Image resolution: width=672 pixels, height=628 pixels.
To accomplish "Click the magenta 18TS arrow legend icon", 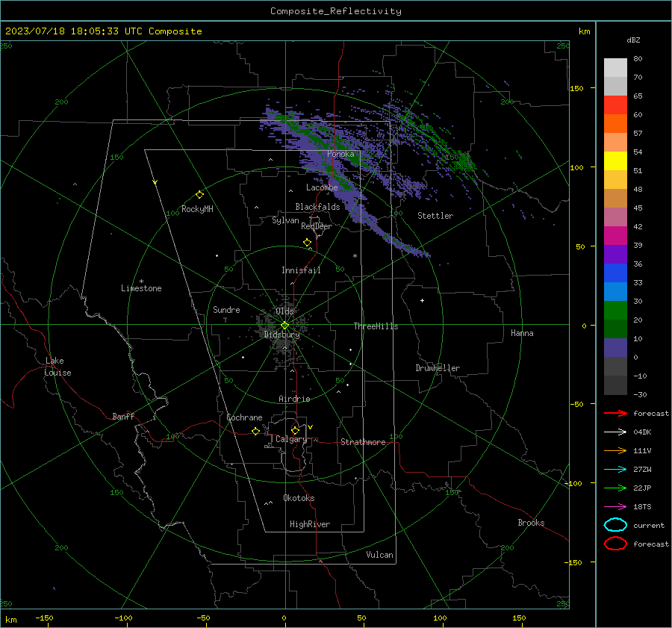I will 615,507.
